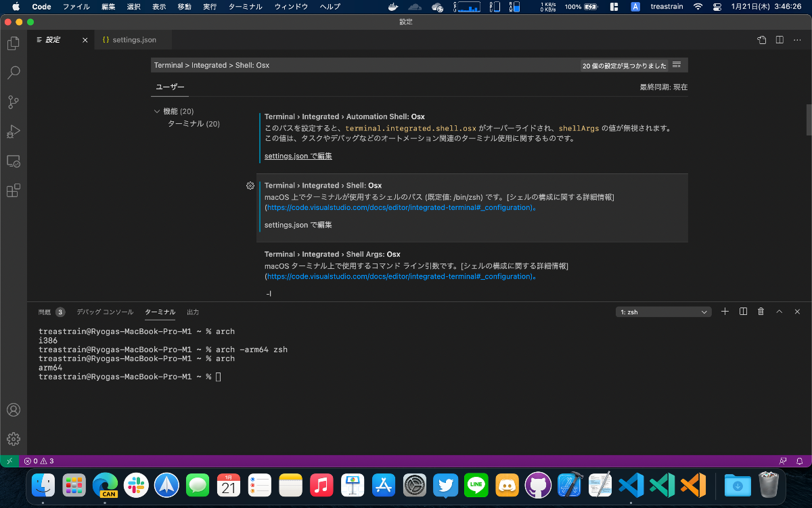812x508 pixels.
Task: Click the feedback icon in status bar
Action: 783,461
